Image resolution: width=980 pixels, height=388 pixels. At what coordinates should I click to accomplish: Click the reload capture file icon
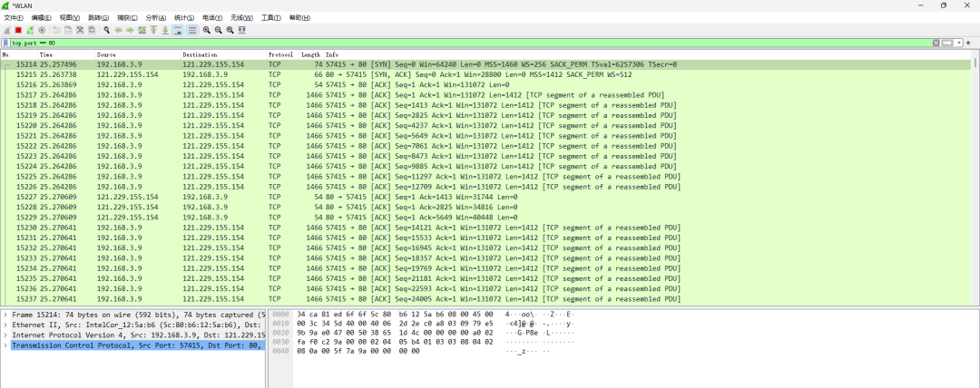coord(92,30)
